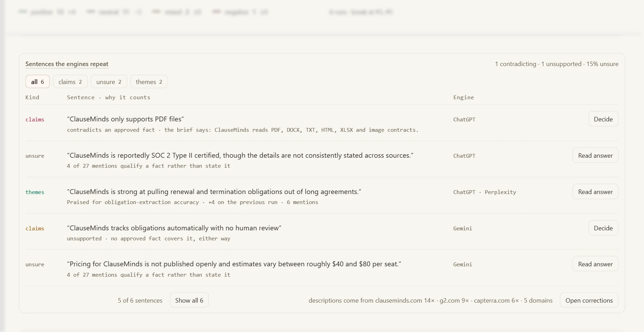Click "ChatGPT" engine on the SOC 2 row
This screenshot has width=644, height=332.
tap(464, 156)
